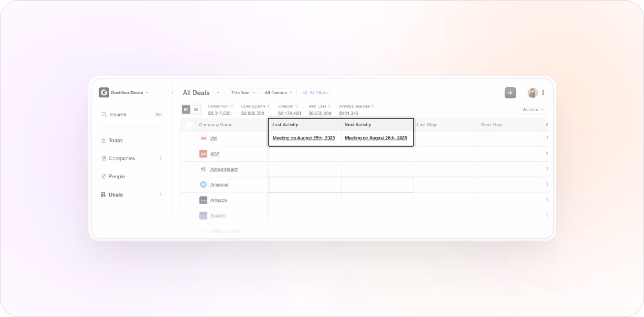Sort by Company Name column header
This screenshot has width=644, height=317.
(216, 124)
